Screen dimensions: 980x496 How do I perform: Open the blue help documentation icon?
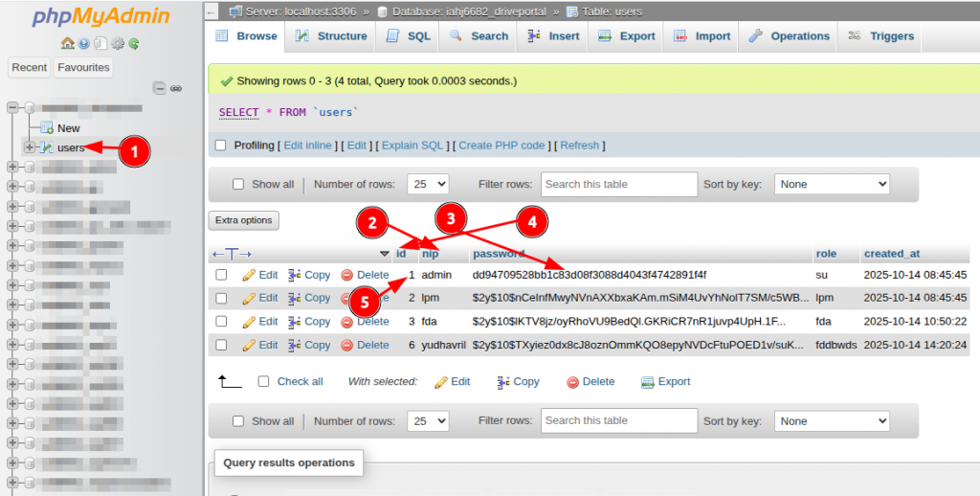(84, 44)
